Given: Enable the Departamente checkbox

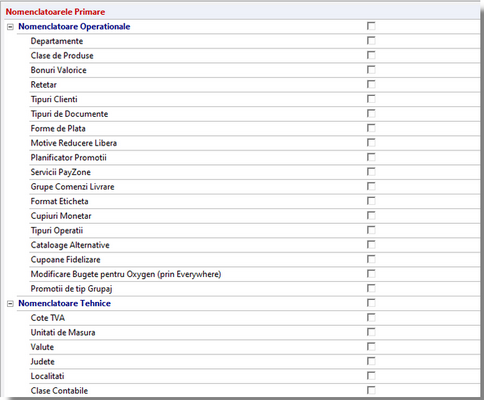Looking at the screenshot, I should point(371,41).
